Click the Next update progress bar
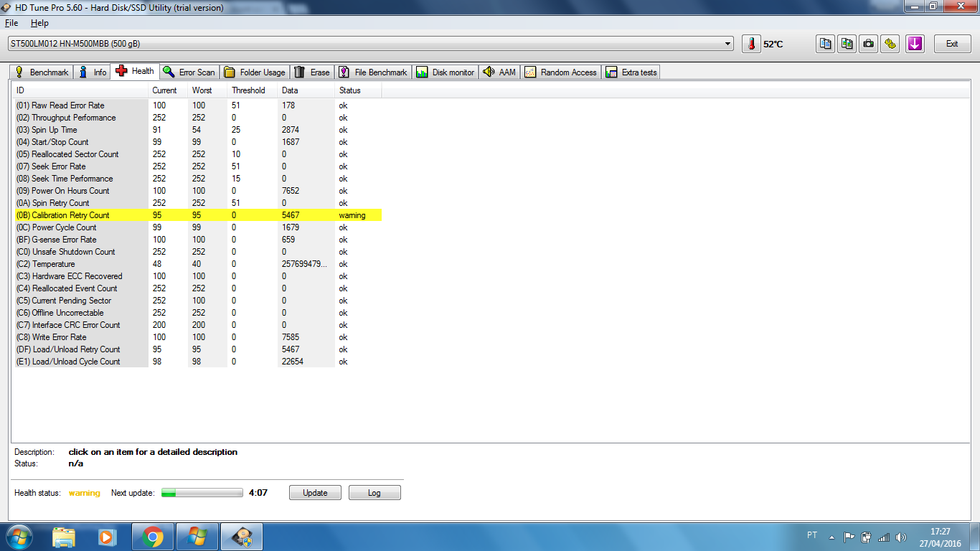The width and height of the screenshot is (980, 551). pos(202,493)
